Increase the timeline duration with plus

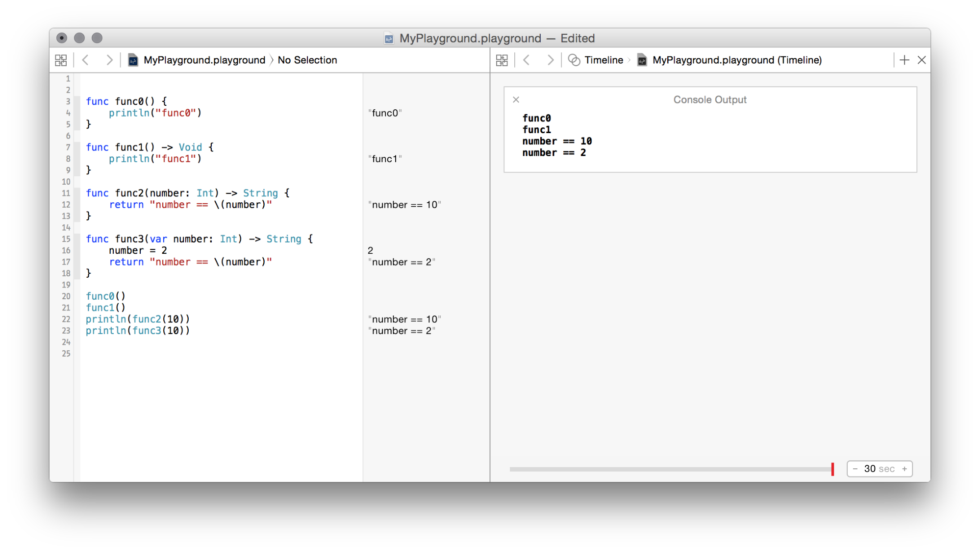pyautogui.click(x=905, y=469)
